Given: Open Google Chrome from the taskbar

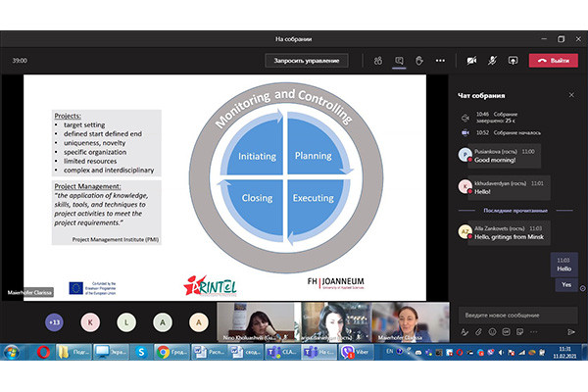Looking at the screenshot, I should tap(162, 351).
